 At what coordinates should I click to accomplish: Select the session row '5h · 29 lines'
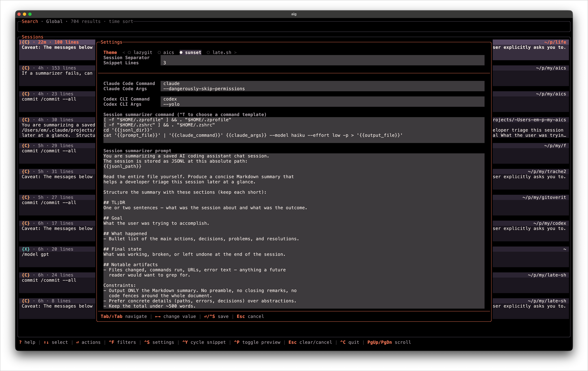click(x=57, y=153)
